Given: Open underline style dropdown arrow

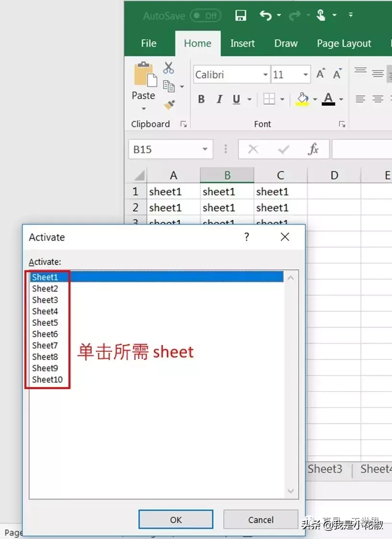Looking at the screenshot, I should (250, 99).
